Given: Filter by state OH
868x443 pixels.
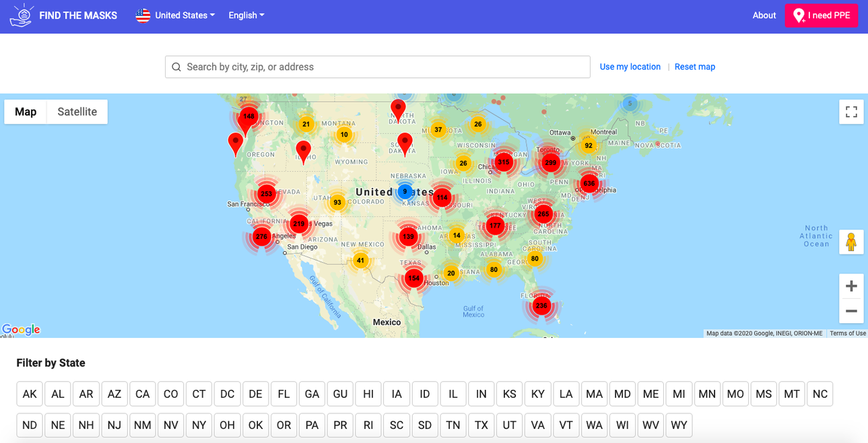Looking at the screenshot, I should point(227,425).
